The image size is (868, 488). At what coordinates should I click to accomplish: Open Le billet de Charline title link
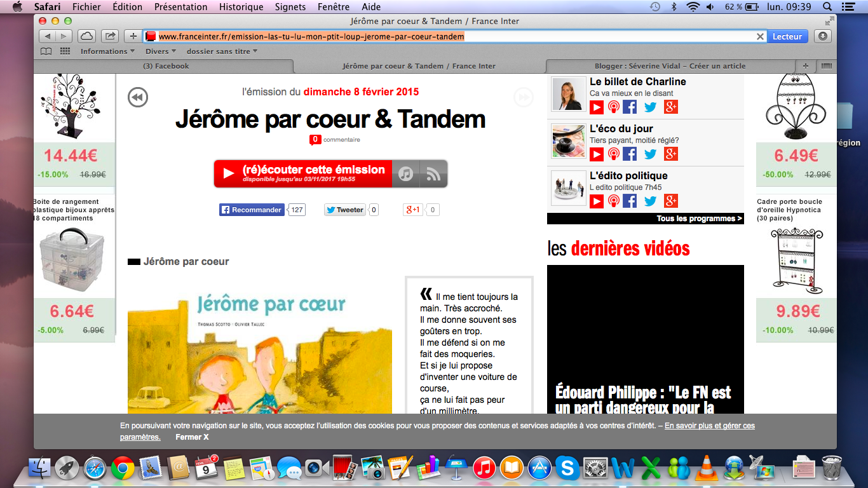638,81
